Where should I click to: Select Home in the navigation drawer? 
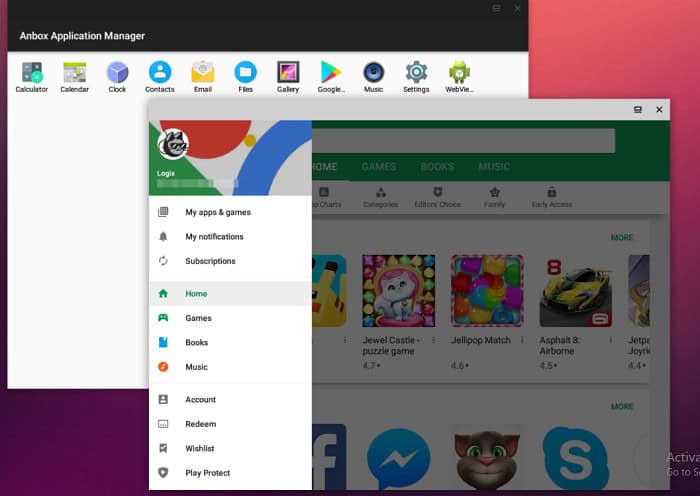click(x=230, y=294)
